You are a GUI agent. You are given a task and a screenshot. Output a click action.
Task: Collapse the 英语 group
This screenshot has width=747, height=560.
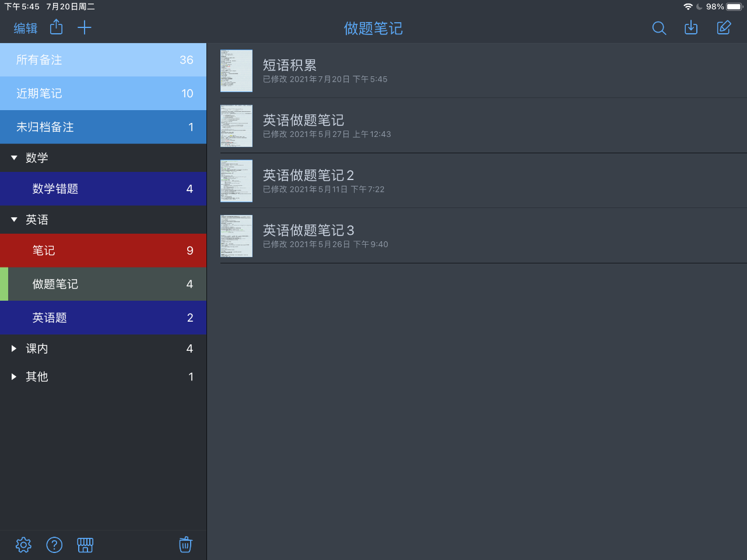click(x=14, y=220)
